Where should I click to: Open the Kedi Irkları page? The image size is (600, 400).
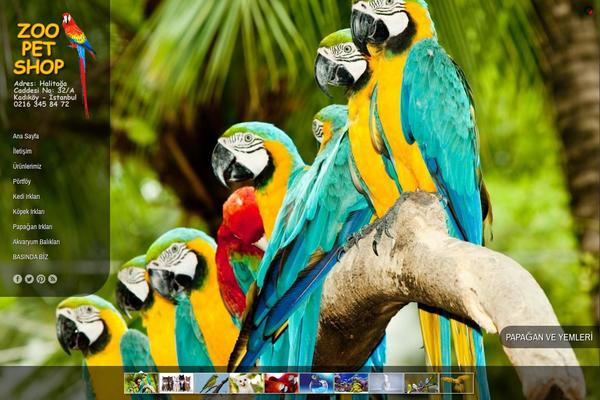pos(26,196)
